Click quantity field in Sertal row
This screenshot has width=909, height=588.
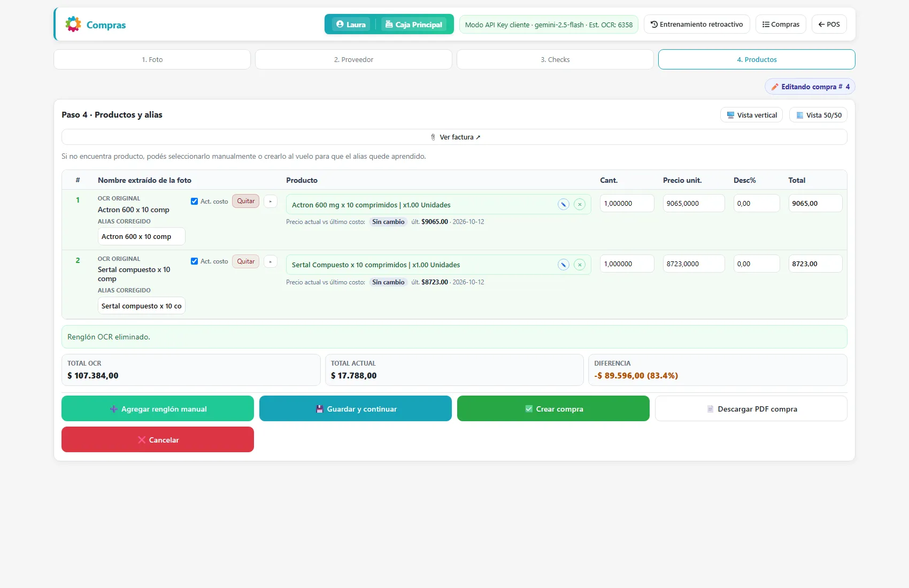click(x=627, y=264)
